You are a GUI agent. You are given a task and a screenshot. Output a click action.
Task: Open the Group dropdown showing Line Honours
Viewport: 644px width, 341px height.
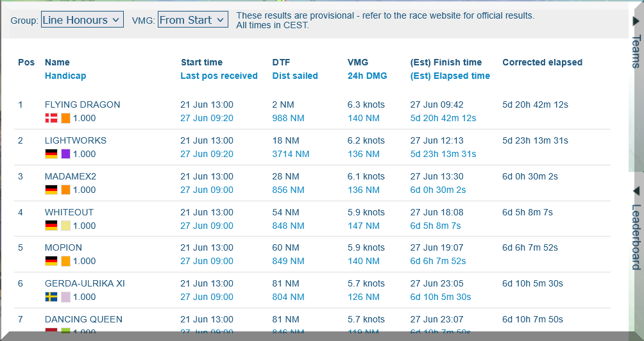point(82,20)
